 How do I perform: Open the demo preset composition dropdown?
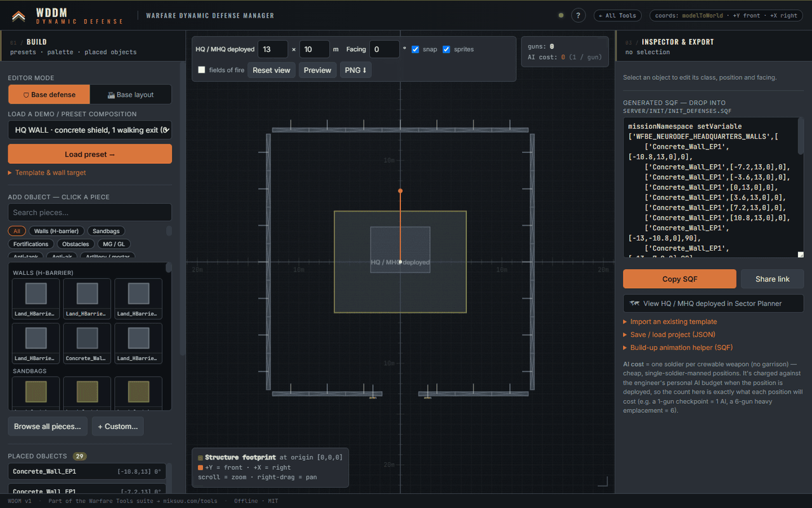coord(89,130)
